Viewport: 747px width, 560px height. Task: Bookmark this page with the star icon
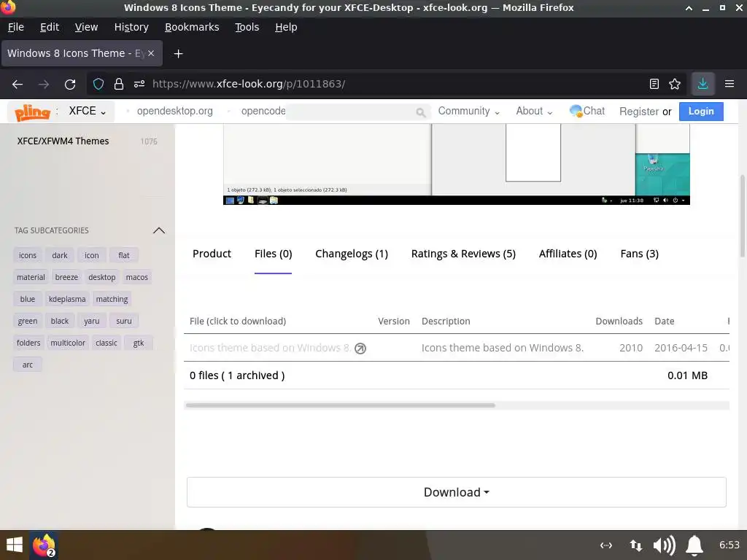coord(675,85)
